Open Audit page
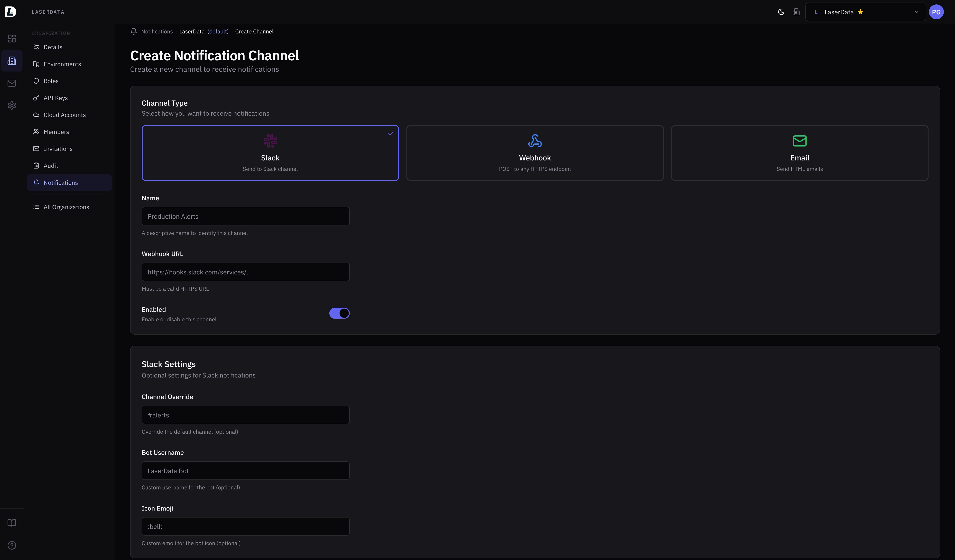This screenshot has width=955, height=560. [x=69, y=166]
